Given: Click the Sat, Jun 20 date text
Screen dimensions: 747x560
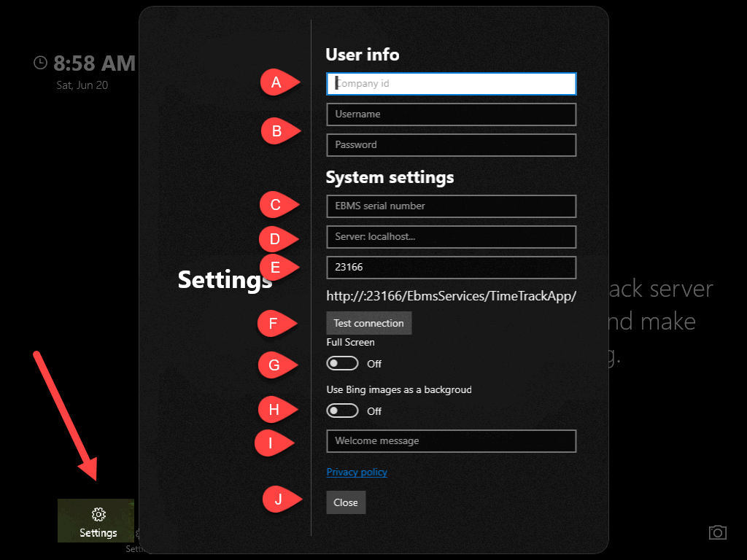Looking at the screenshot, I should click(x=82, y=85).
